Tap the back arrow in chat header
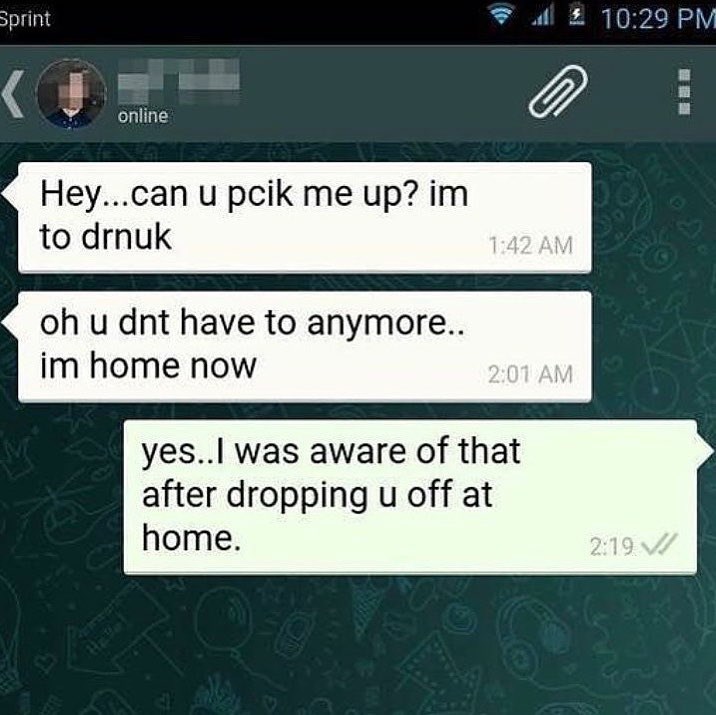Image resolution: width=716 pixels, height=715 pixels. pos(13,95)
